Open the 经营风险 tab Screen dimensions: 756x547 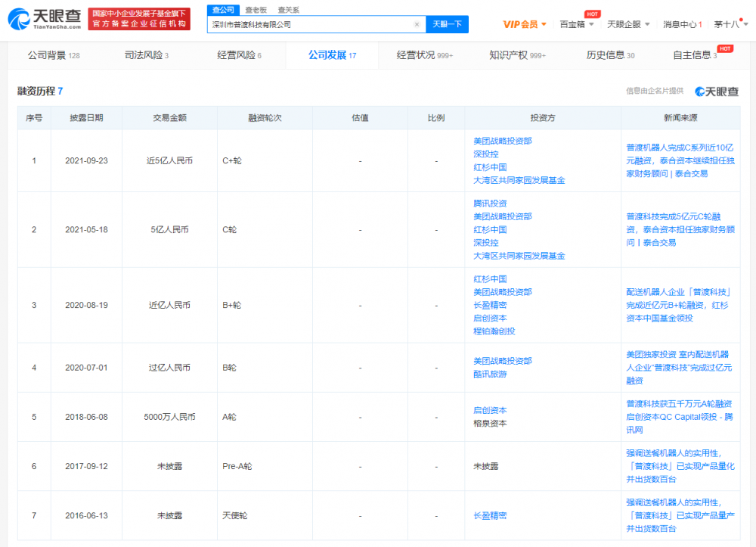tap(239, 55)
